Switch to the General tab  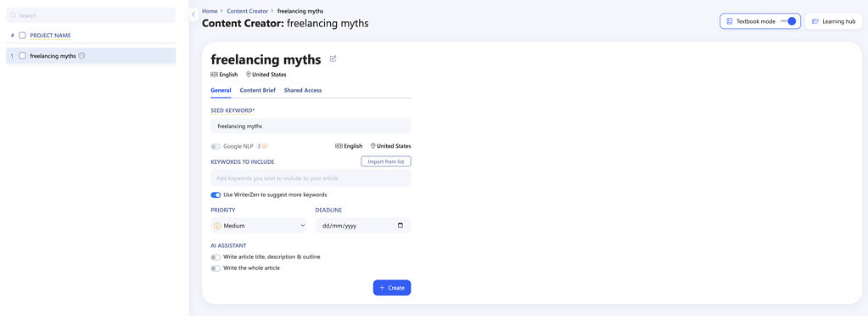click(x=221, y=90)
